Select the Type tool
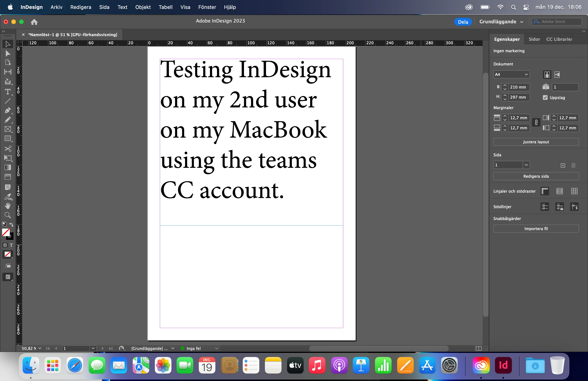This screenshot has width=588, height=381. pos(8,92)
